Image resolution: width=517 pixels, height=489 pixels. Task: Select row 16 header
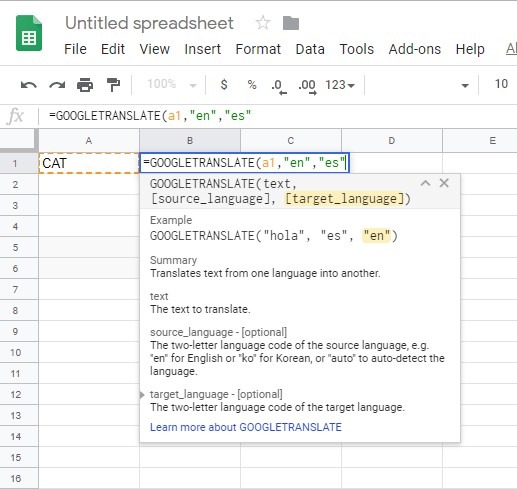[19, 478]
